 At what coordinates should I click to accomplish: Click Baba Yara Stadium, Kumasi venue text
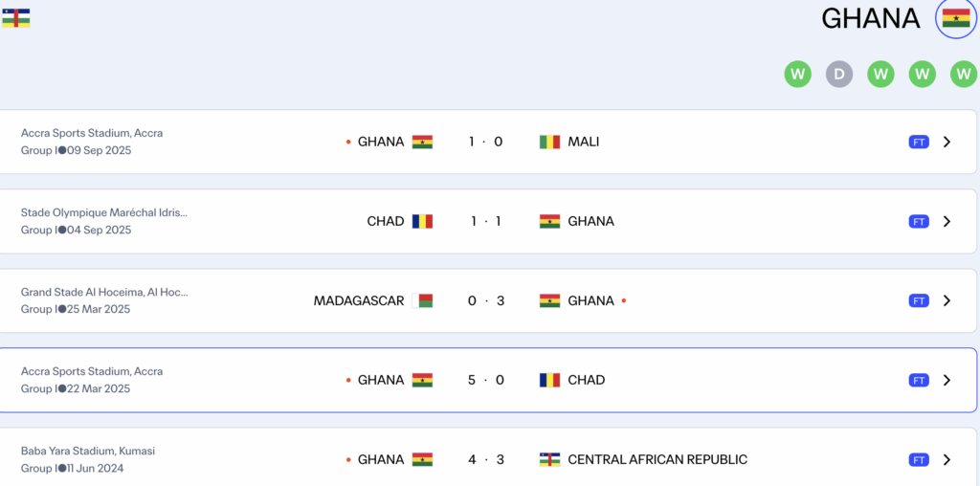pos(88,451)
